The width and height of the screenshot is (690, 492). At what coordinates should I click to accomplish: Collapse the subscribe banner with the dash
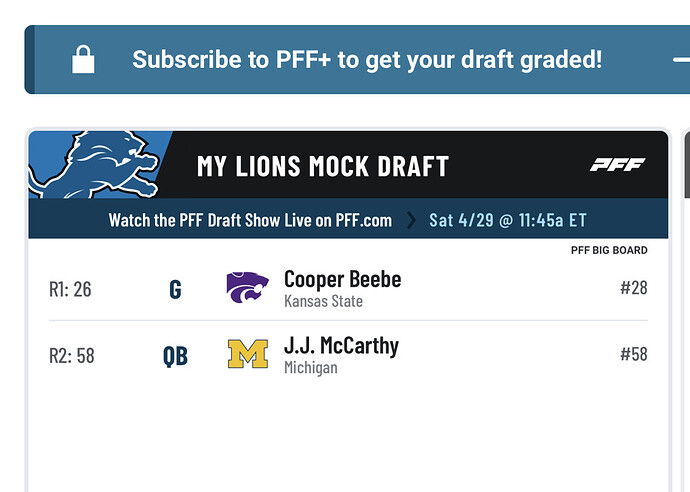click(681, 60)
